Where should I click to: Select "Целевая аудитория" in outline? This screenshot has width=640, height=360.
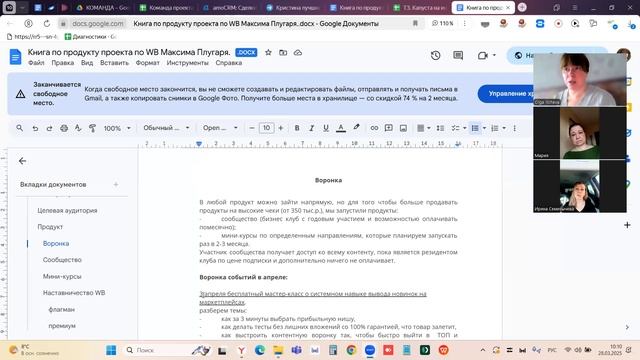click(x=67, y=211)
